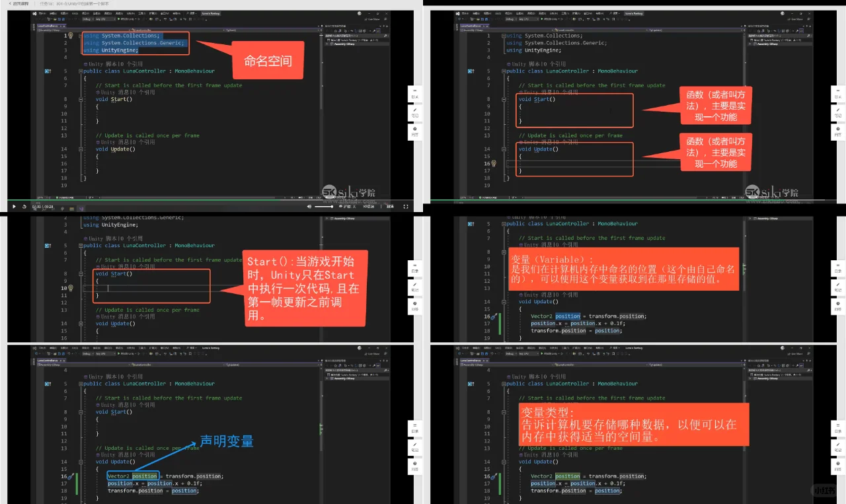The width and height of the screenshot is (846, 504).
Task: Click the lightbulb on line 16 in 函数 screenshot
Action: tap(492, 163)
